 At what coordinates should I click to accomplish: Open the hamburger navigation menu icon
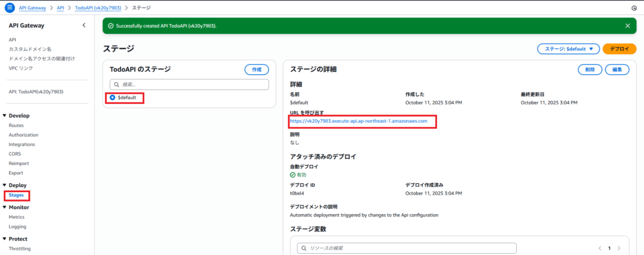tap(9, 7)
